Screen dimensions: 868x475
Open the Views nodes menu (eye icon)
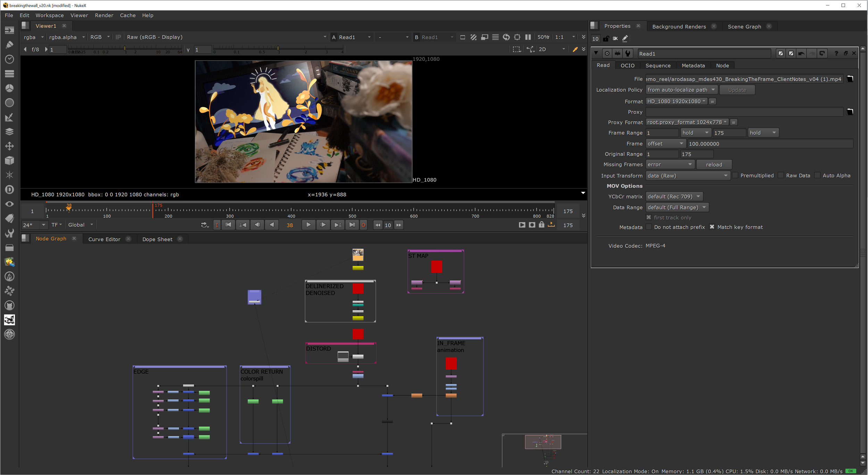click(x=9, y=204)
